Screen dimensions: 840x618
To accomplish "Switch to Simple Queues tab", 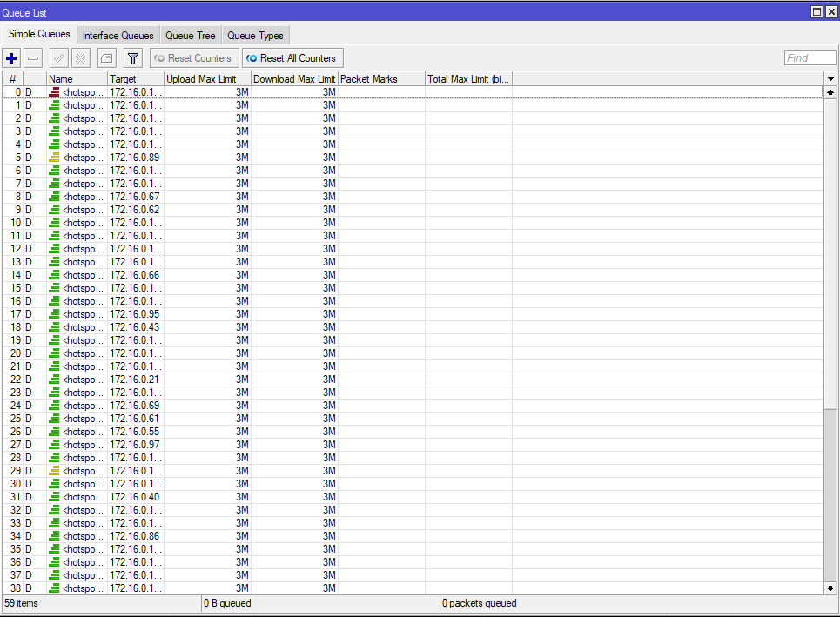I will pyautogui.click(x=39, y=34).
